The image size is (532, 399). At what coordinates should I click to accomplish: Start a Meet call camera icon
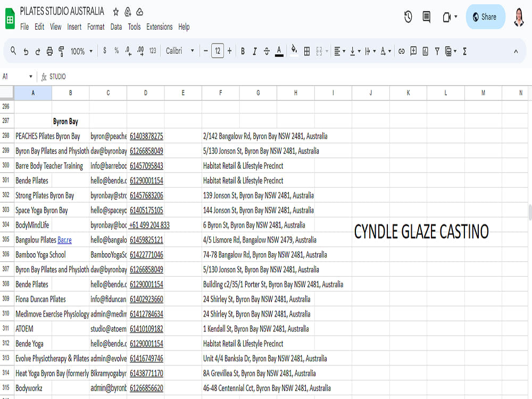(x=446, y=17)
